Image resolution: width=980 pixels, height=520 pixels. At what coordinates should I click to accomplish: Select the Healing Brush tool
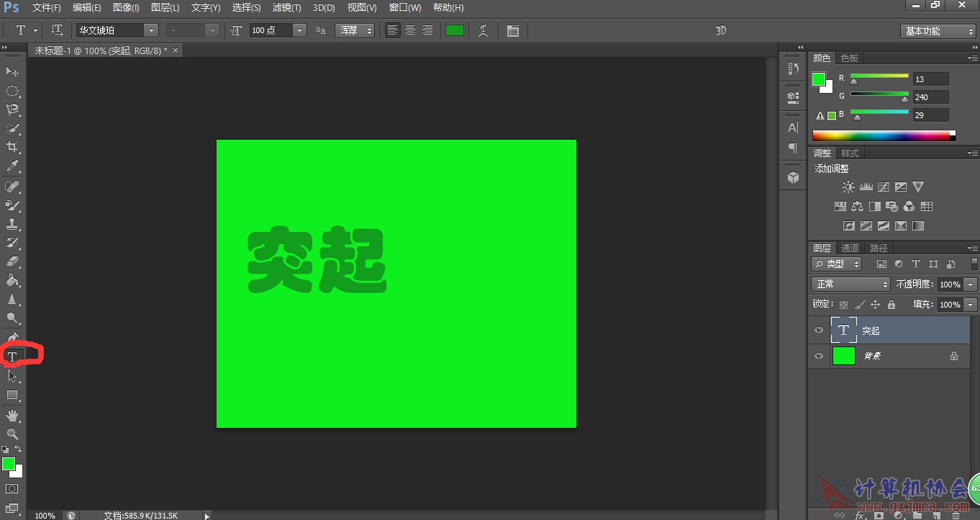click(12, 187)
